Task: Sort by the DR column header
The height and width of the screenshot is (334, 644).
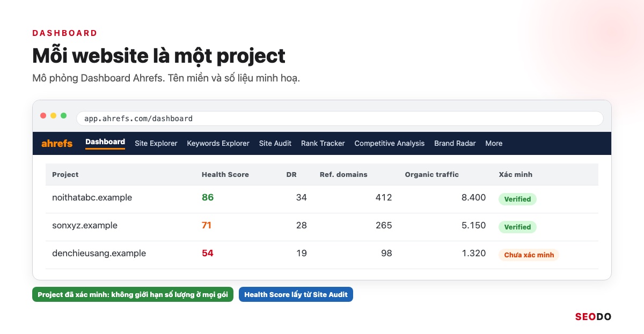Action: (291, 174)
